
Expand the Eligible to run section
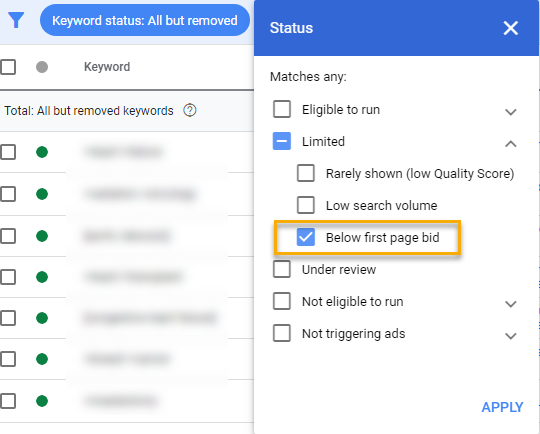[x=510, y=112]
